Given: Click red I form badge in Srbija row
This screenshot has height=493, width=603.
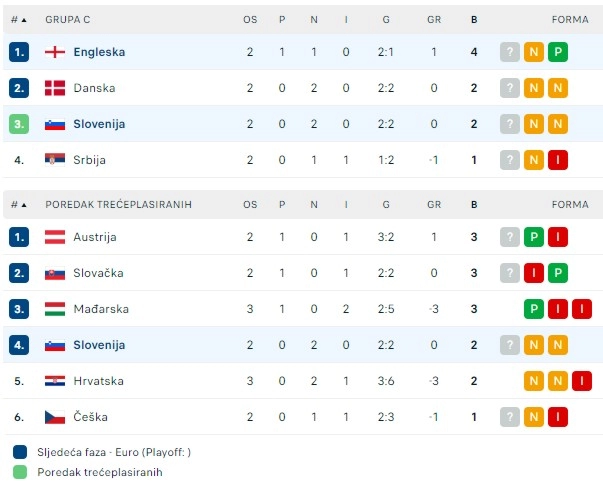Looking at the screenshot, I should pos(558,160).
